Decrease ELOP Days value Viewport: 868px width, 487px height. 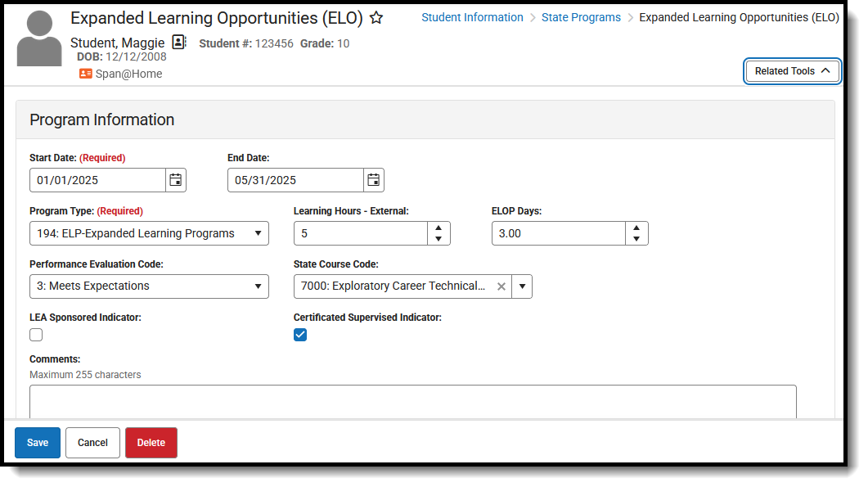[x=636, y=239]
